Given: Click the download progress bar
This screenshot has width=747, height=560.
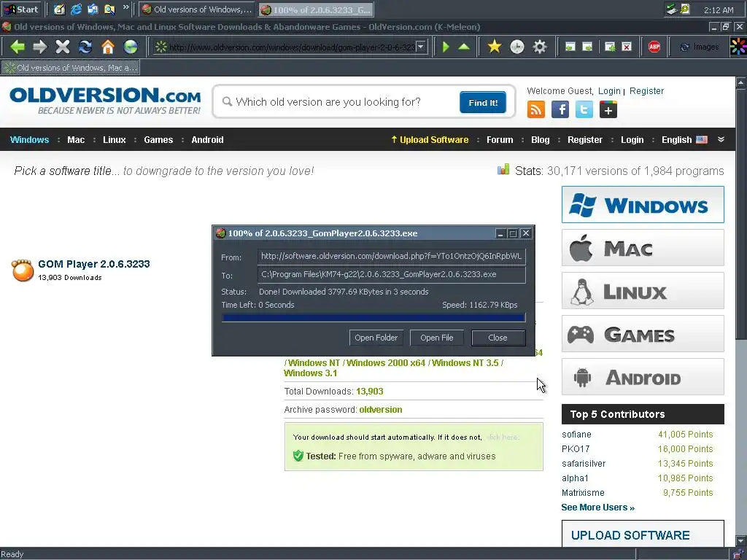Looking at the screenshot, I should point(373,318).
